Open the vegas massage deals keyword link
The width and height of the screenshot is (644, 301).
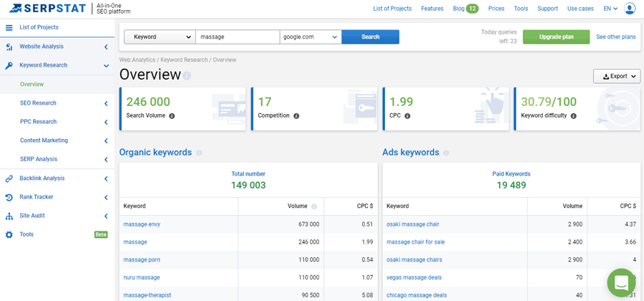coord(414,277)
